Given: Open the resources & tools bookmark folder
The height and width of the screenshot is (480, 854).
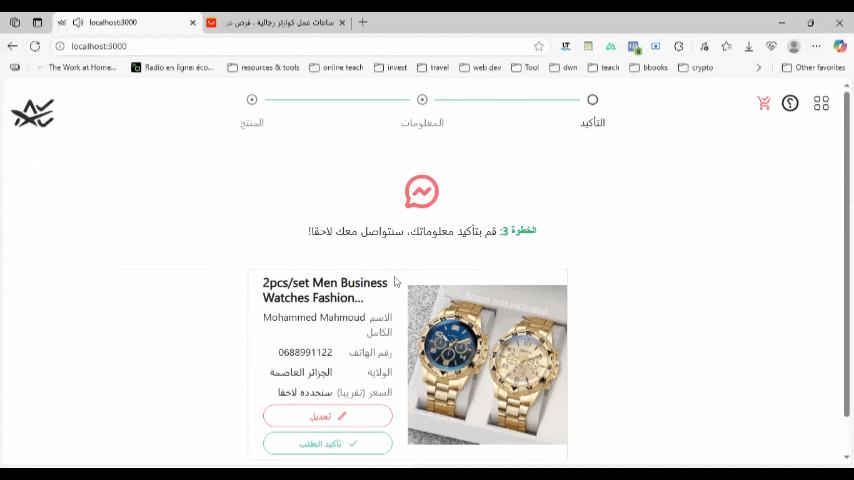Looking at the screenshot, I should point(264,68).
